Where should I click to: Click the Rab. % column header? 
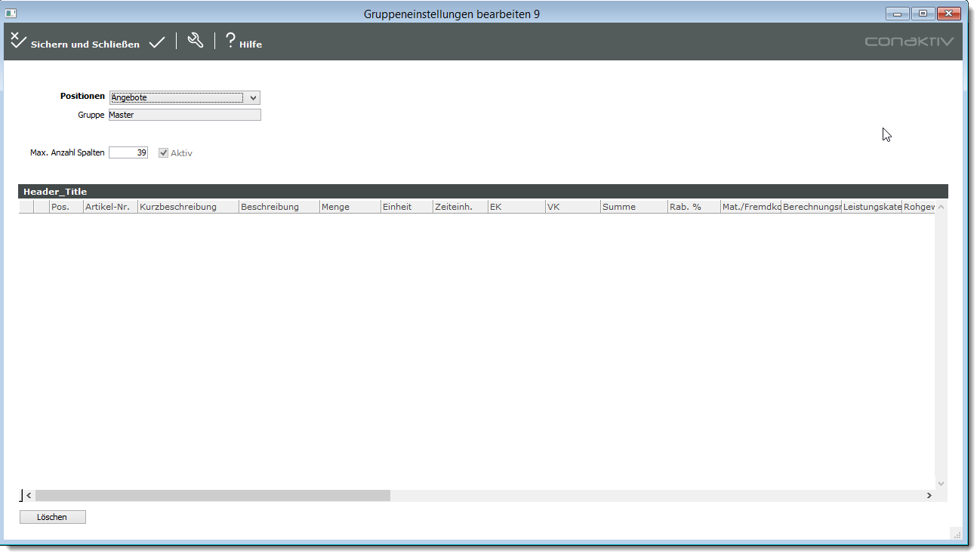click(692, 207)
